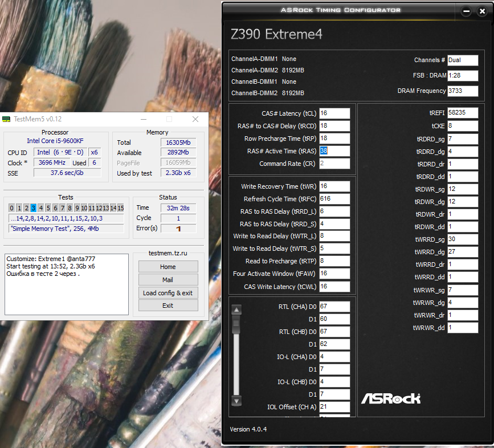
Task: Click the Used by test value 2.3Gb x6
Action: coord(178,173)
